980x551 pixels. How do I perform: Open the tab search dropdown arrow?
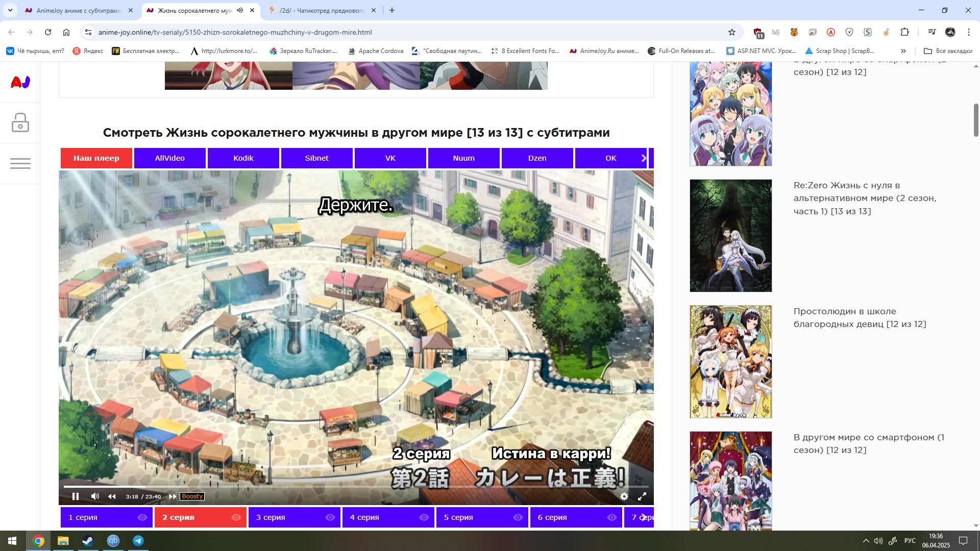10,10
